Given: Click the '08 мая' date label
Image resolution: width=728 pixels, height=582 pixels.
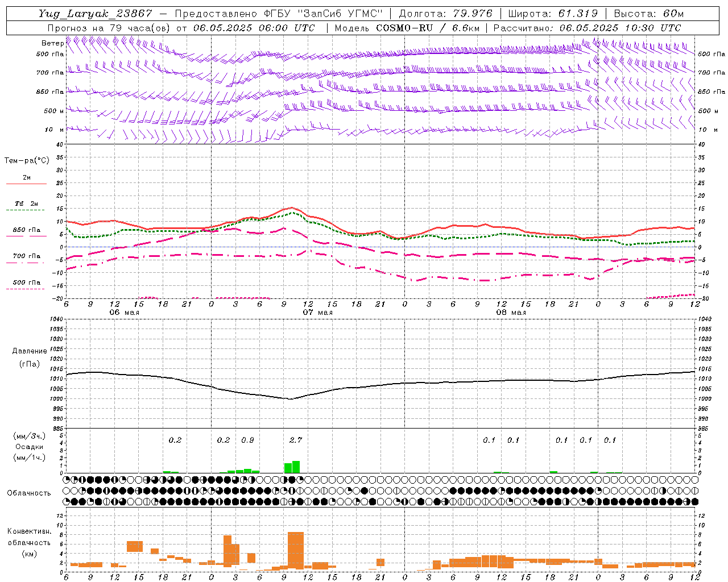Looking at the screenshot, I should [x=511, y=313].
